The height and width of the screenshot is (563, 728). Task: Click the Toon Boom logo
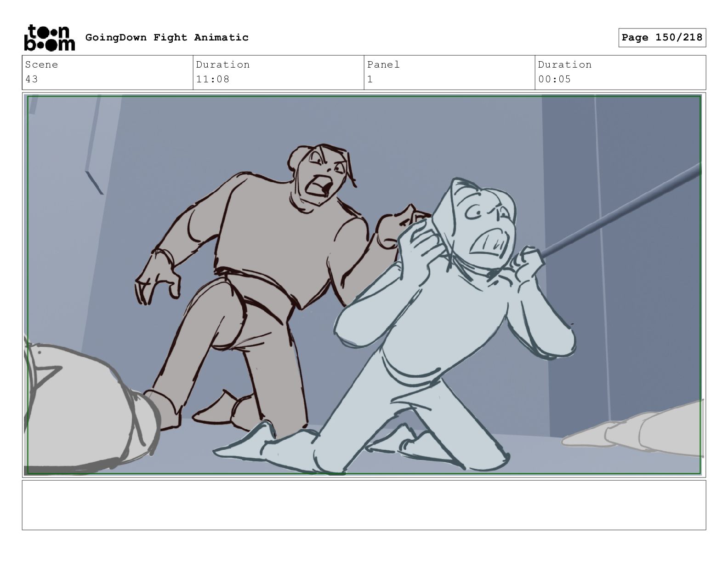coord(49,37)
